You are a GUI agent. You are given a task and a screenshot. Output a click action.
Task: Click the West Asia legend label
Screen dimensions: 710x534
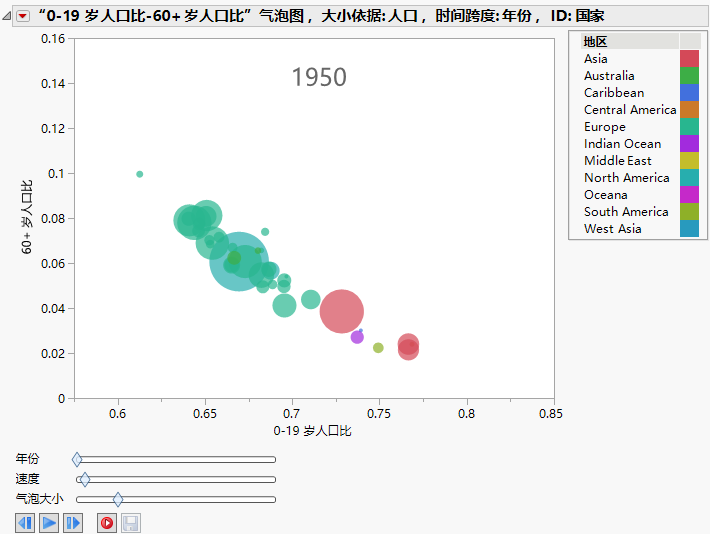click(x=613, y=229)
